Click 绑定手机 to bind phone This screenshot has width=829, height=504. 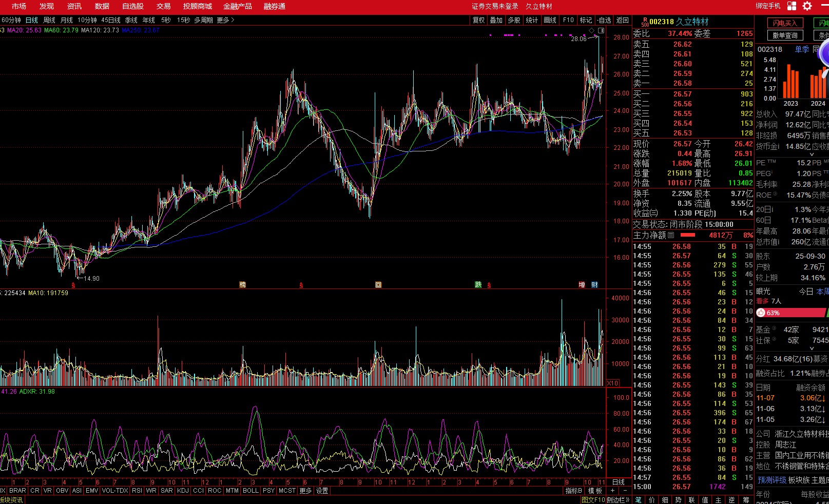point(768,6)
